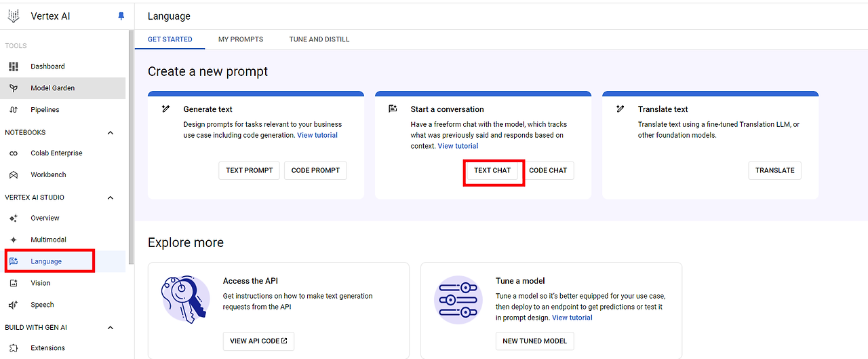The height and width of the screenshot is (359, 868).
Task: Click the Pipelines icon in sidebar
Action: (14, 110)
